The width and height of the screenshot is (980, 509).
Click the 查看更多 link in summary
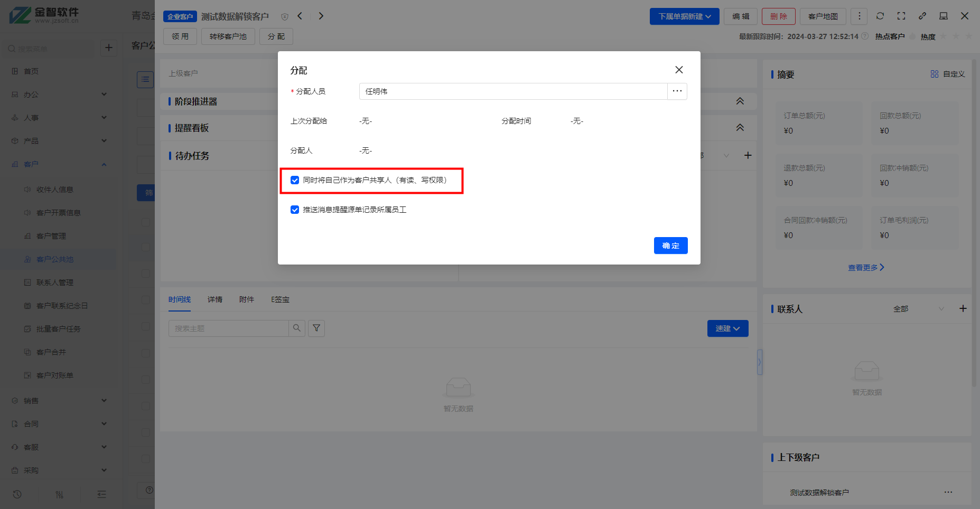pyautogui.click(x=866, y=268)
